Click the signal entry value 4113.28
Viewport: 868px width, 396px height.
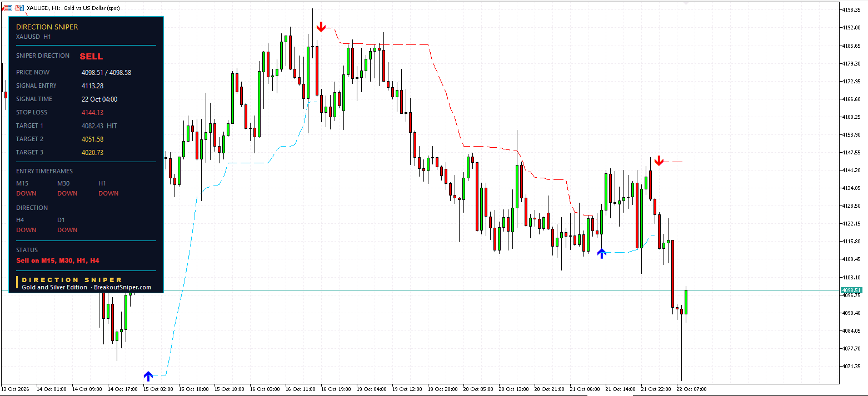92,86
